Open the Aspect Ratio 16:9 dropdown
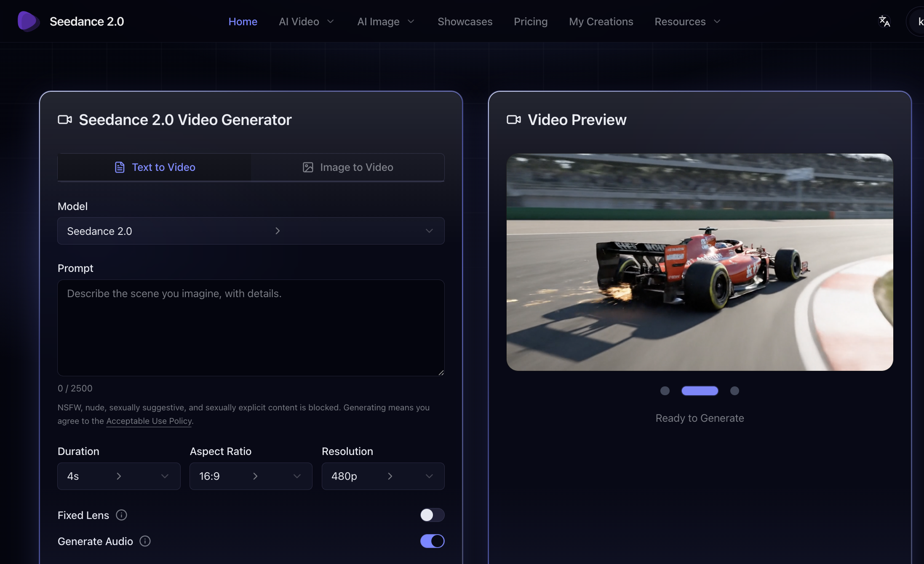Viewport: 924px width, 564px height. click(x=251, y=476)
